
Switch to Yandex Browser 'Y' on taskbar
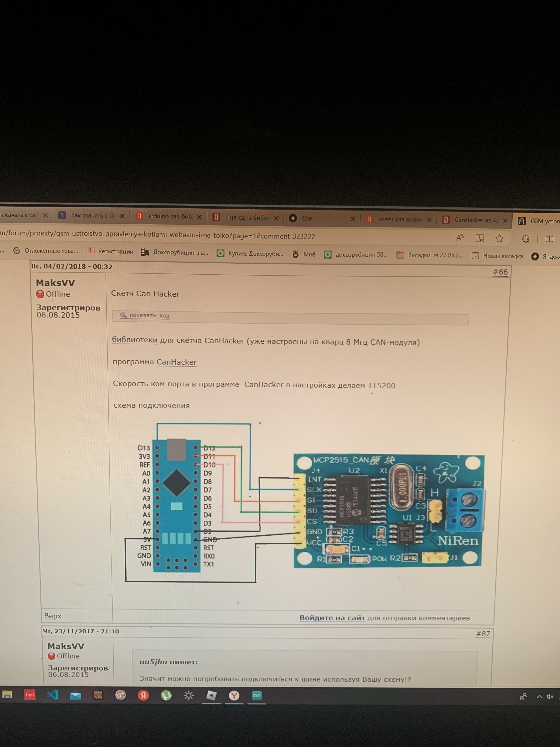(x=234, y=696)
